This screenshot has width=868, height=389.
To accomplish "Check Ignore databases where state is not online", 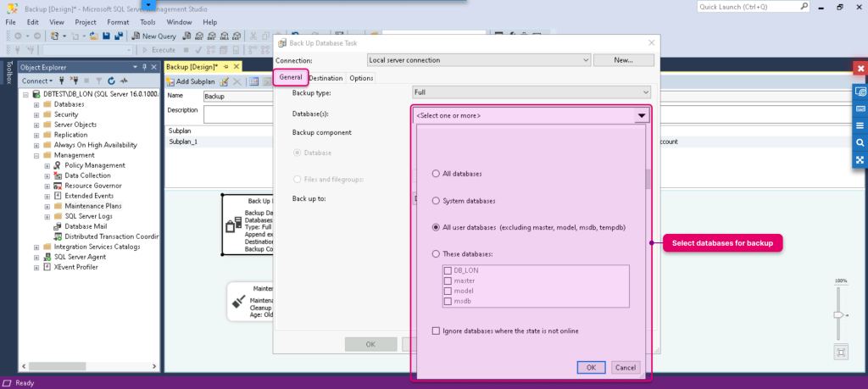I will tap(436, 331).
